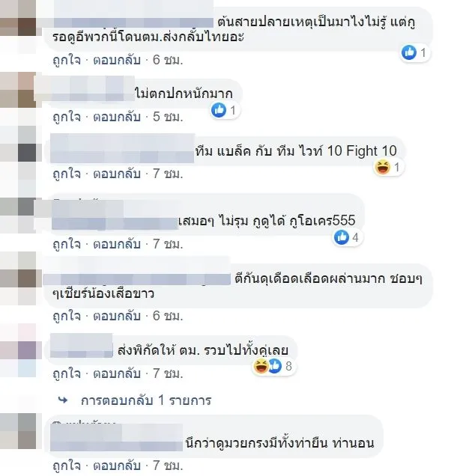The height and width of the screenshot is (476, 460).
Task: Click the reply arrow icon beside การตอบกลับ
Action: 63,400
